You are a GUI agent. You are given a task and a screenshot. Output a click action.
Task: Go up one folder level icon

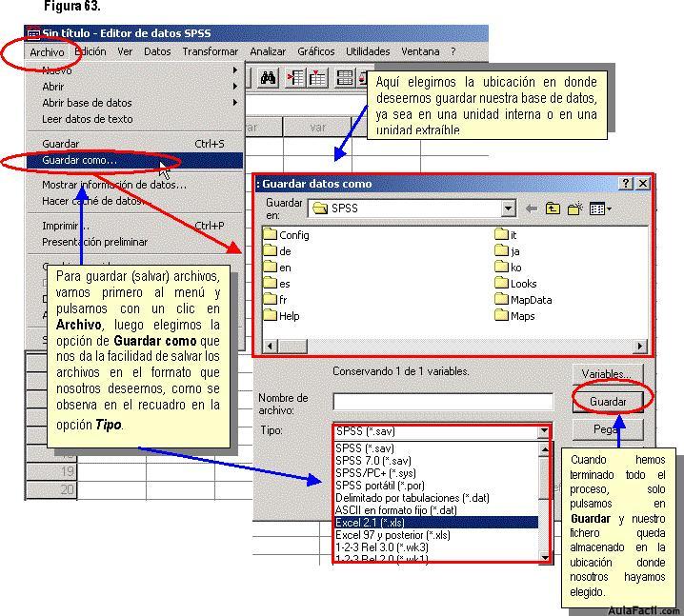tap(553, 209)
